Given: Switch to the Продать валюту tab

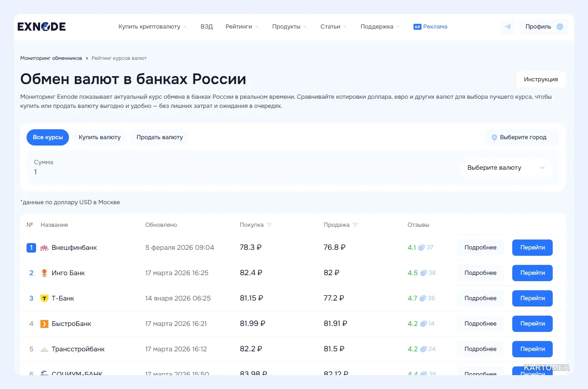Looking at the screenshot, I should (160, 137).
